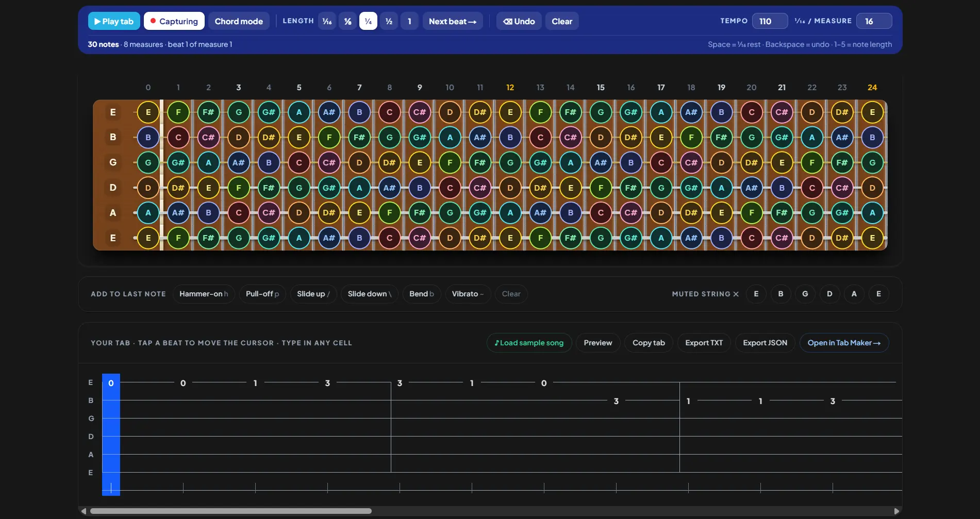This screenshot has width=980, height=519.
Task: Click the right scroll arrow of the tab
Action: (896, 511)
